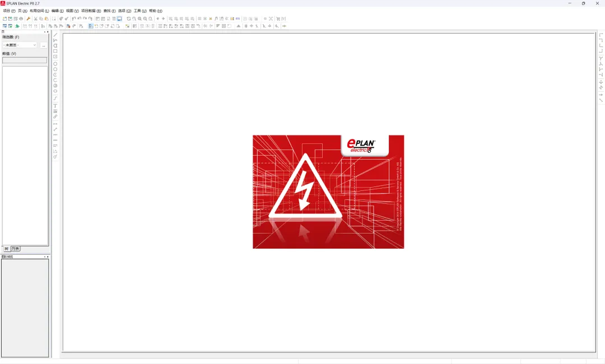Select the Insert Image tool
The image size is (605, 364).
[55, 111]
